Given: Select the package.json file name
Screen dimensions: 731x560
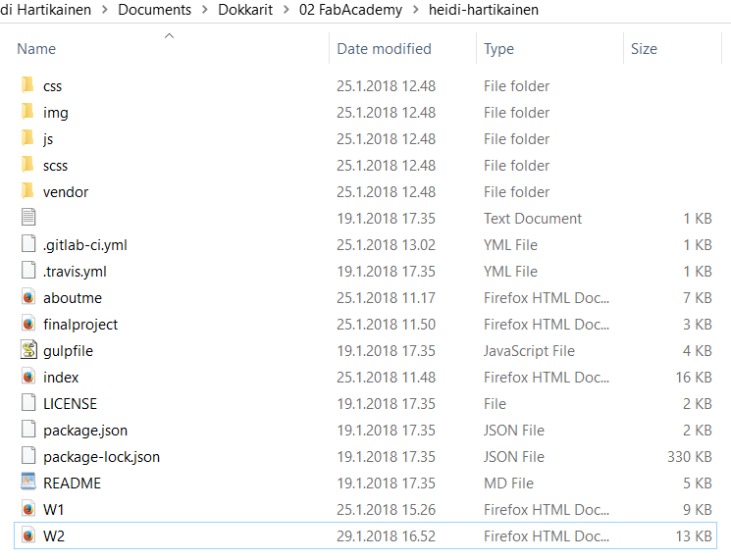Looking at the screenshot, I should pos(85,431).
